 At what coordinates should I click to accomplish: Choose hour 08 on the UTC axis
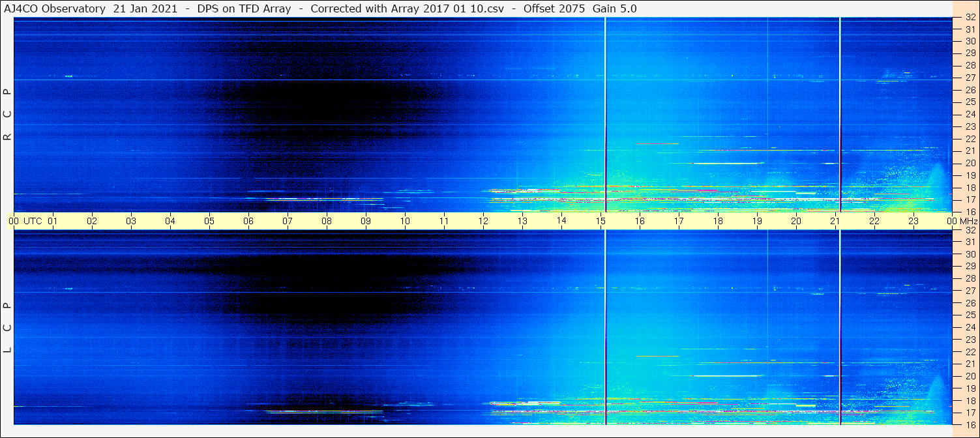pos(327,222)
